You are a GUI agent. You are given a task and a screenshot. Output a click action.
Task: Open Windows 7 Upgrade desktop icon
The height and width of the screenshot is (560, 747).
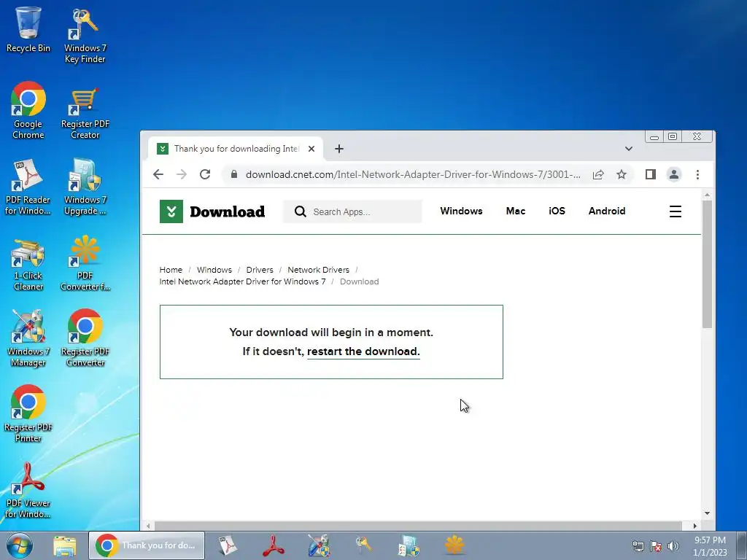point(85,187)
